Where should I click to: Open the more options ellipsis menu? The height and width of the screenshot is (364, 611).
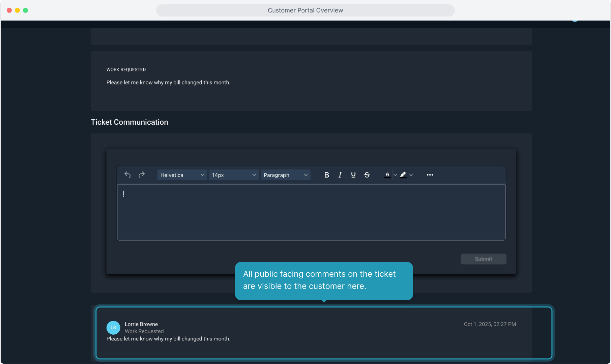[430, 175]
